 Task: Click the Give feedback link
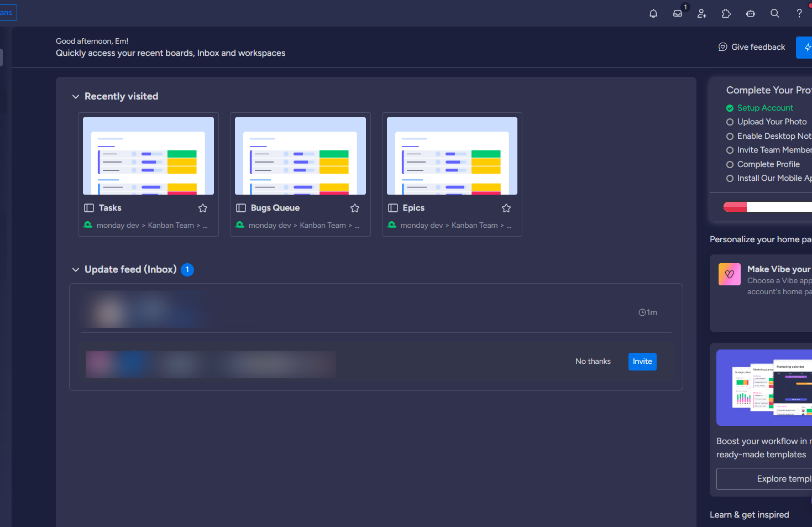point(751,47)
